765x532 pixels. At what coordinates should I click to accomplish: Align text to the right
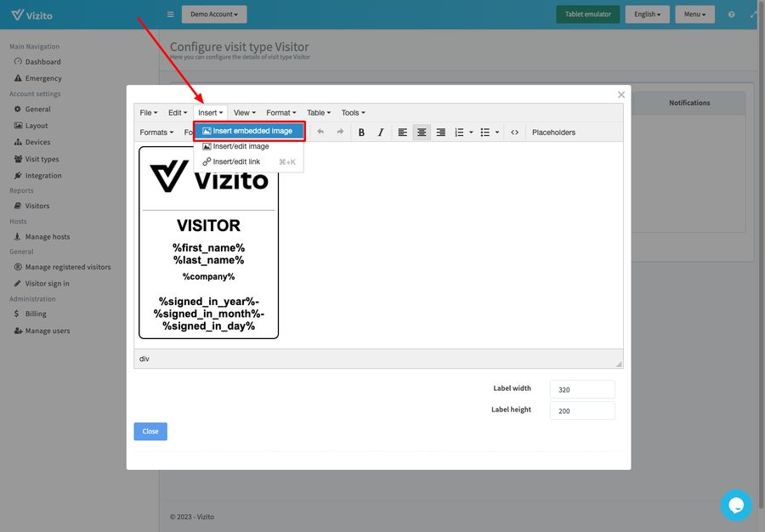440,133
